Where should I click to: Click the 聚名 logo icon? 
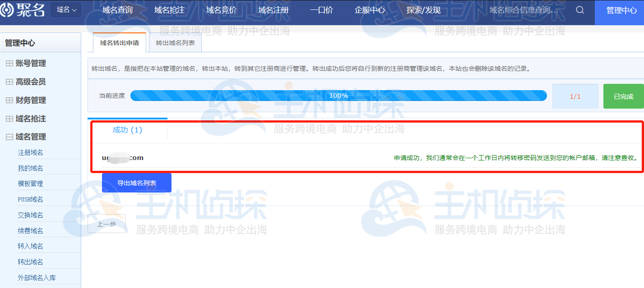coord(8,10)
